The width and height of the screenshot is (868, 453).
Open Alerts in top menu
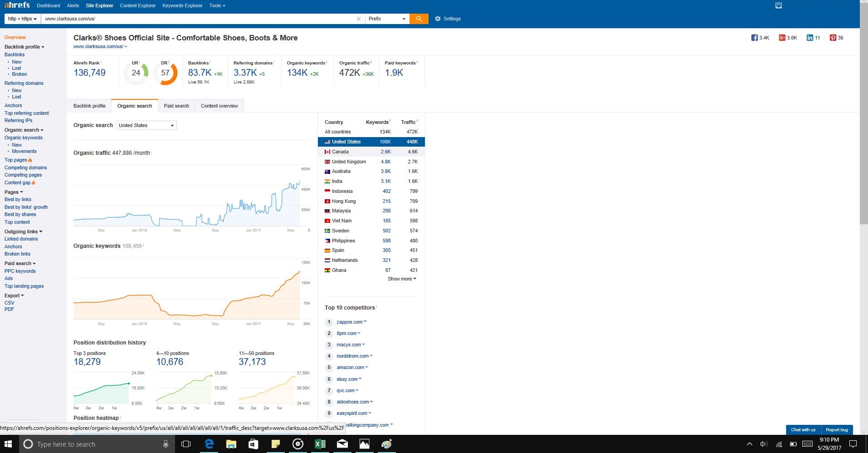[x=73, y=5]
